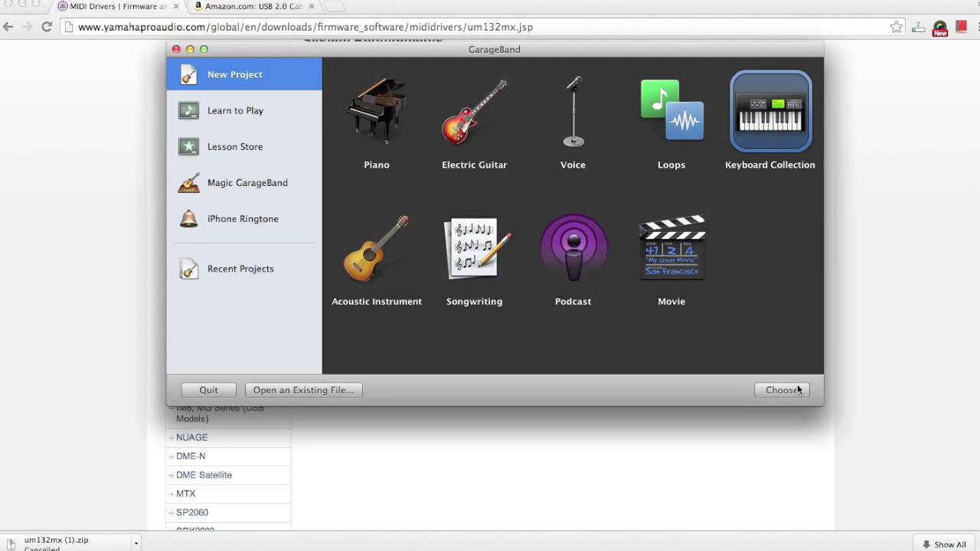980x551 pixels.
Task: Open the Lesson Store section
Action: point(244,146)
